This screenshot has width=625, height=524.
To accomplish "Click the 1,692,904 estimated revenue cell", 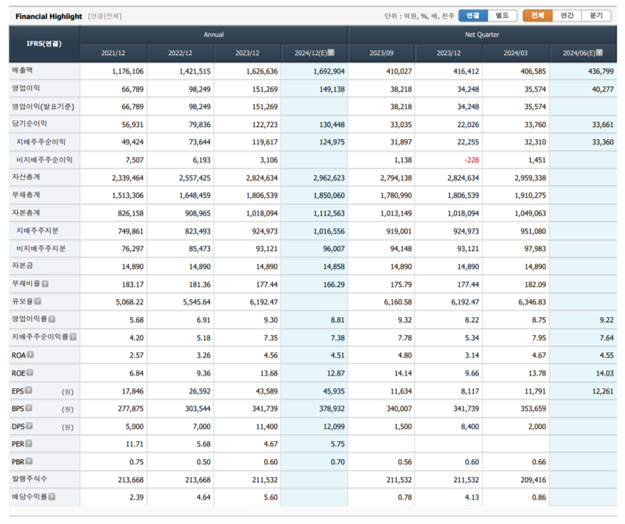I will [314, 71].
